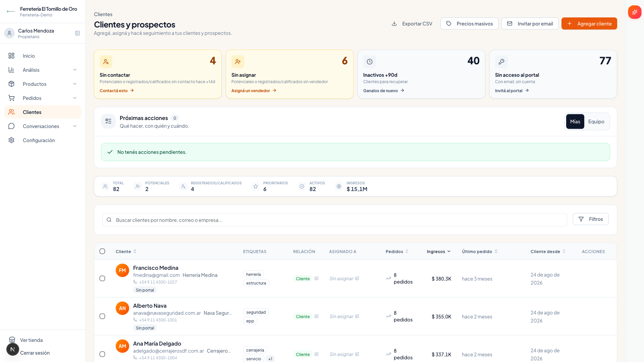Expand the Pedidos sidebar menu
The image size is (644, 362).
(x=43, y=98)
